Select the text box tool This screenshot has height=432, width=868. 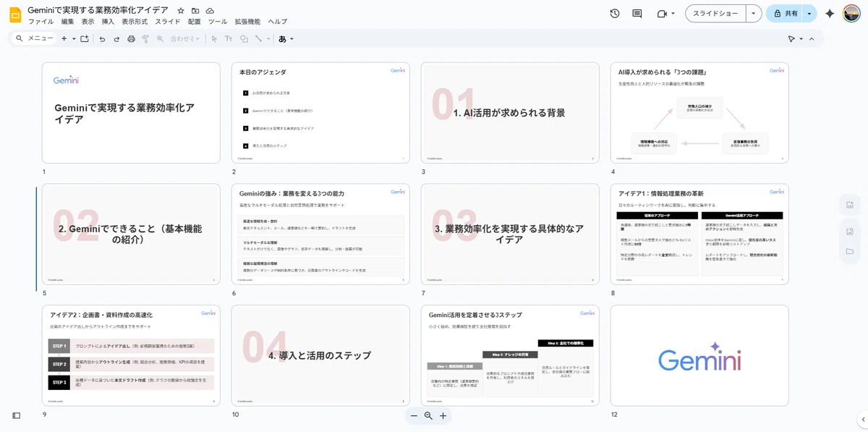[229, 38]
